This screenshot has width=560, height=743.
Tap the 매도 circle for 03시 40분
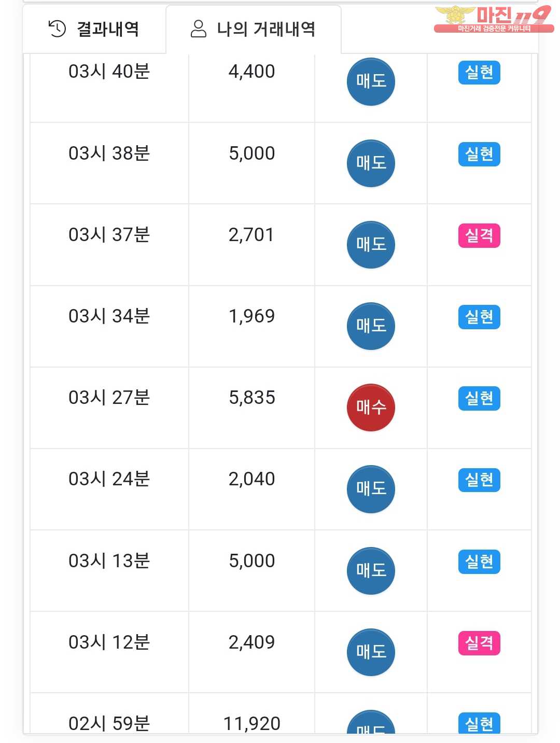click(371, 81)
